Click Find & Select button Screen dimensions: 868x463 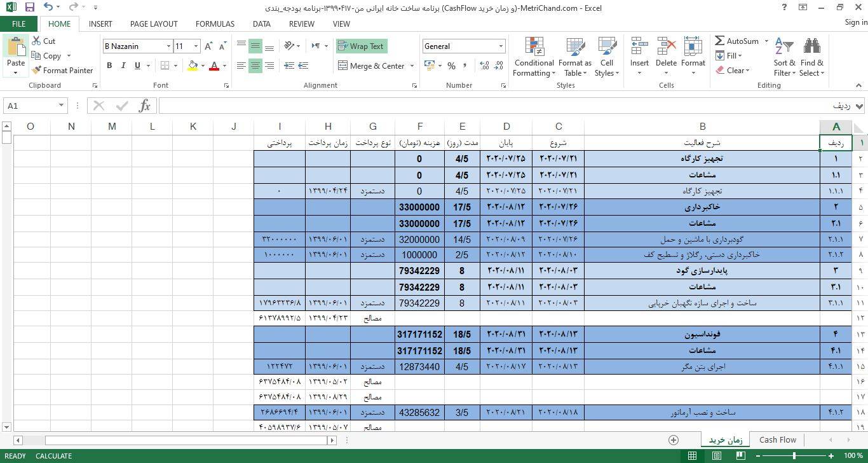point(811,57)
